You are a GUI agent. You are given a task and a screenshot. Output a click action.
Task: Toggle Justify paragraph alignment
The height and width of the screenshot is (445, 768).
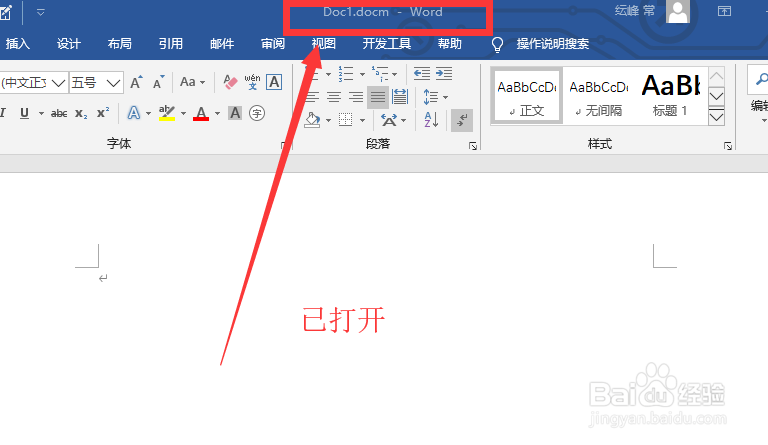378,97
